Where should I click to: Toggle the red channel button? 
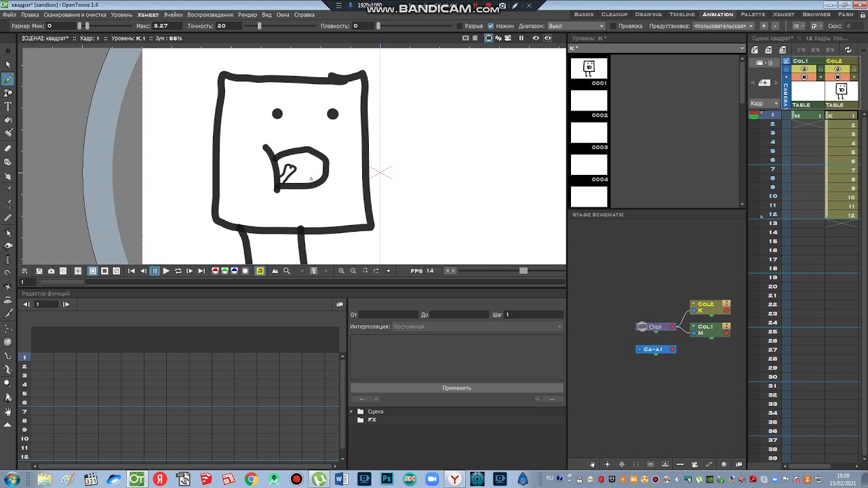(215, 270)
